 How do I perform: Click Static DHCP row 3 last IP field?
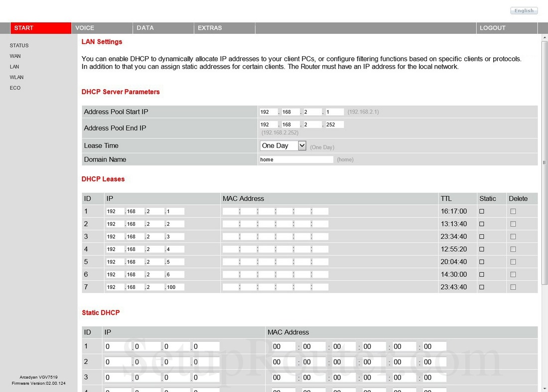pyautogui.click(x=206, y=378)
